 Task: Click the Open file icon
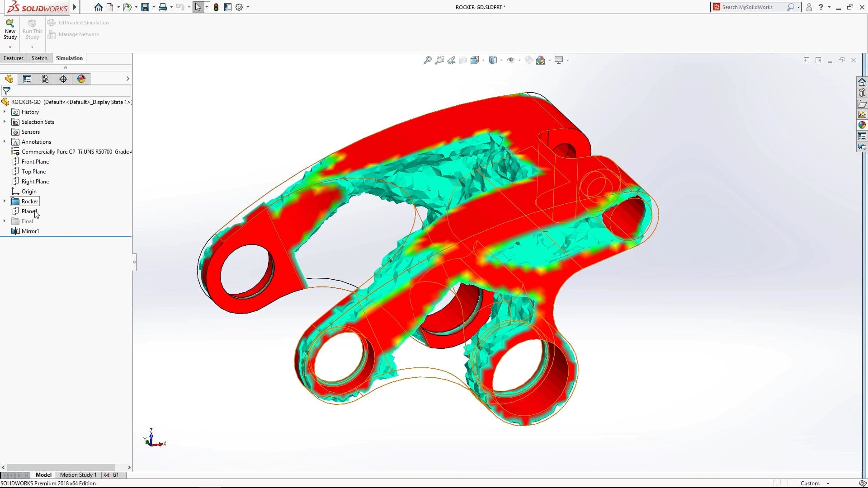point(127,7)
